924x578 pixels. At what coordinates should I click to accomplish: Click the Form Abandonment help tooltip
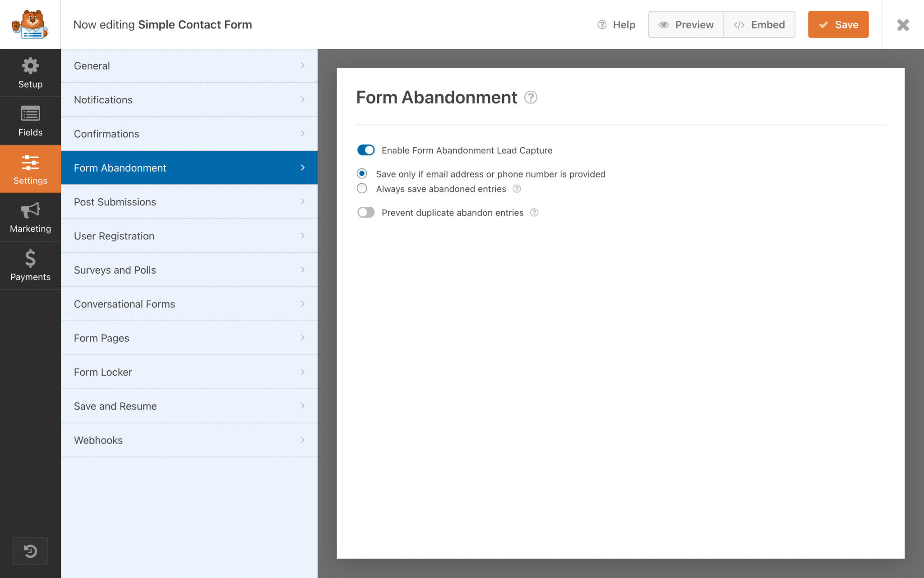click(531, 98)
